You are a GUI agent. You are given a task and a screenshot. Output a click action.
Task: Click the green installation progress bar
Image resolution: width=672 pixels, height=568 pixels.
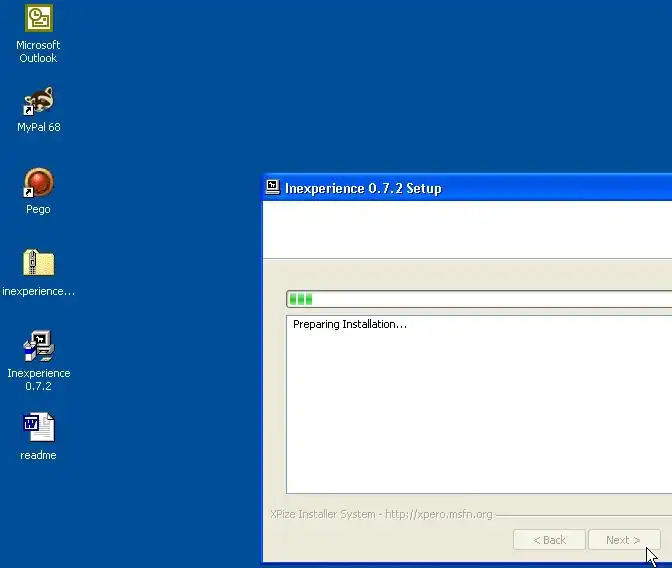(479, 299)
